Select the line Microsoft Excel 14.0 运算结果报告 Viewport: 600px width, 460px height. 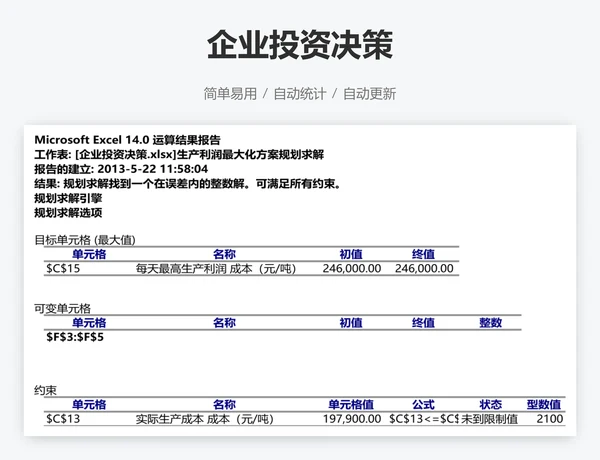(127, 140)
